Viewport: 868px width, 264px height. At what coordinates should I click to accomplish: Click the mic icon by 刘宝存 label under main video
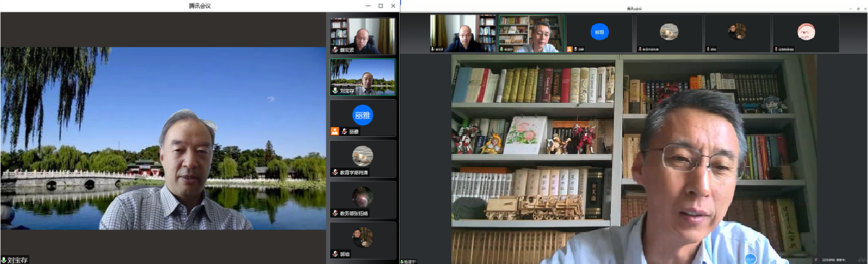pyautogui.click(x=4, y=260)
